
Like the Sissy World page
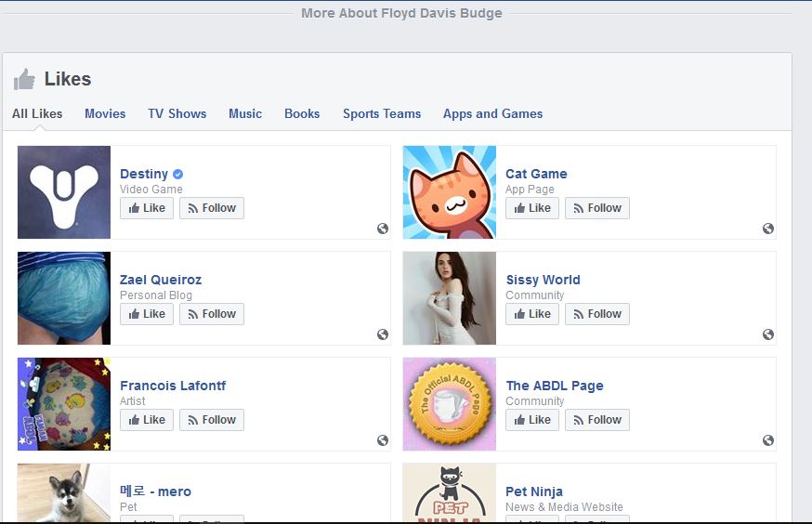pyautogui.click(x=532, y=314)
